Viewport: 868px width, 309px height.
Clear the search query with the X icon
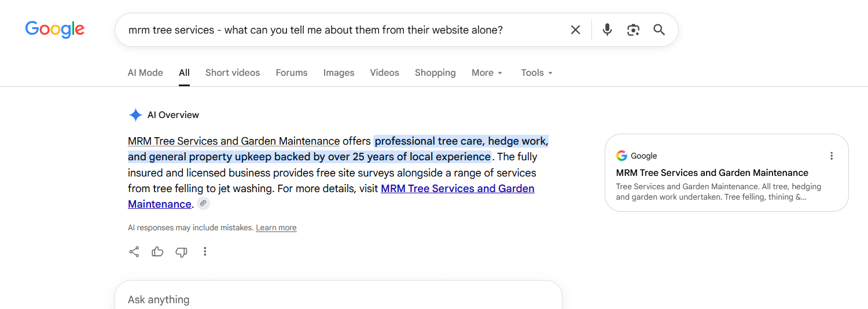(575, 30)
